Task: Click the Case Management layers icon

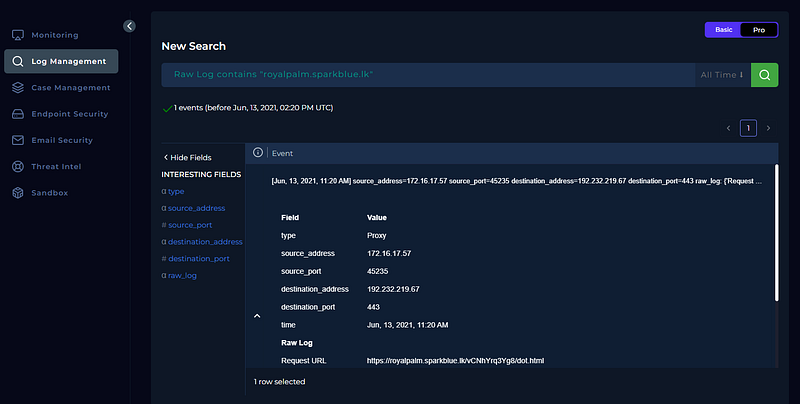Action: coord(18,88)
